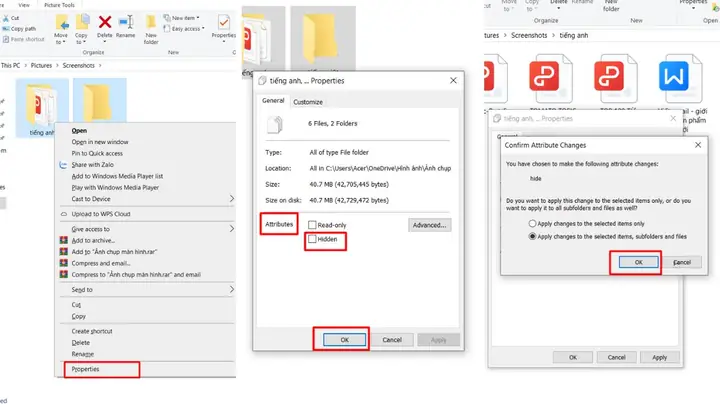Viewport: 720px width, 405px height.
Task: Open Copy to in left Explorer ribbon
Action: pyautogui.click(x=81, y=29)
